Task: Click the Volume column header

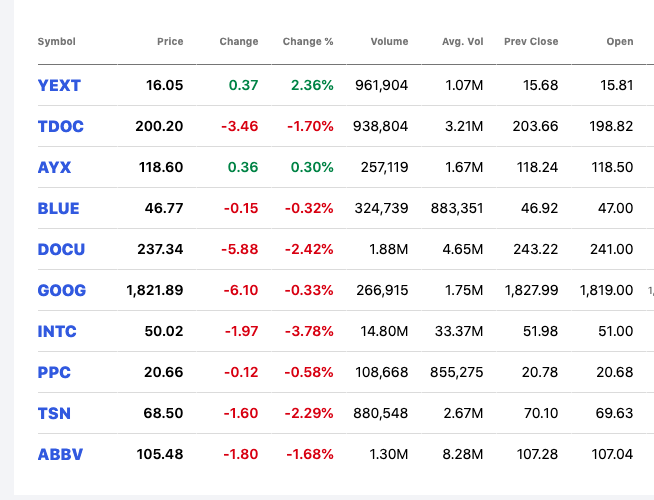Action: pos(389,42)
